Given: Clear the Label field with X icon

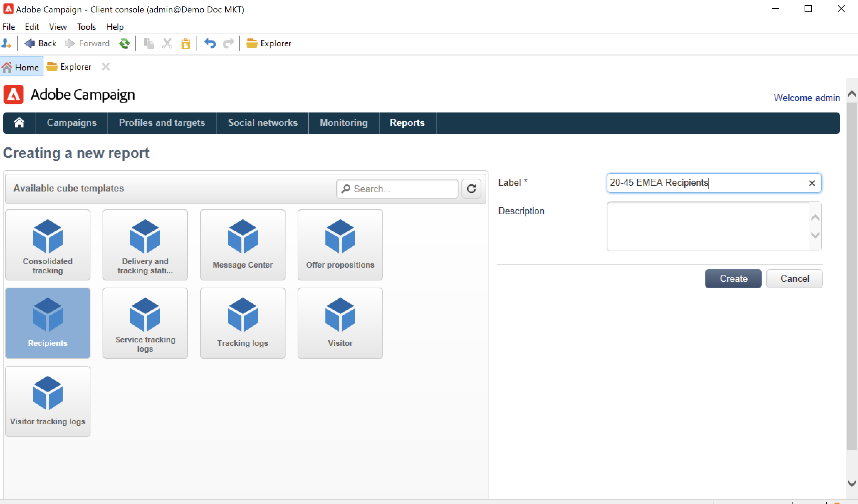Looking at the screenshot, I should 812,183.
